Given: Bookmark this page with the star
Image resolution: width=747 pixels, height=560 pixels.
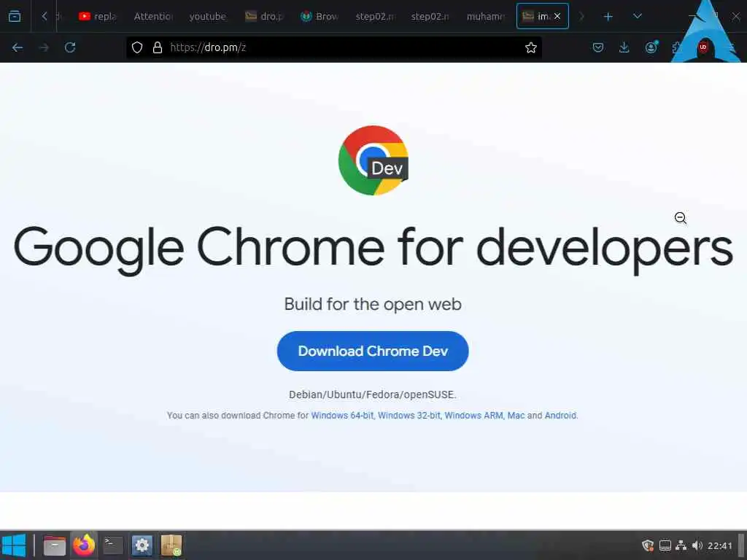Looking at the screenshot, I should tap(531, 47).
